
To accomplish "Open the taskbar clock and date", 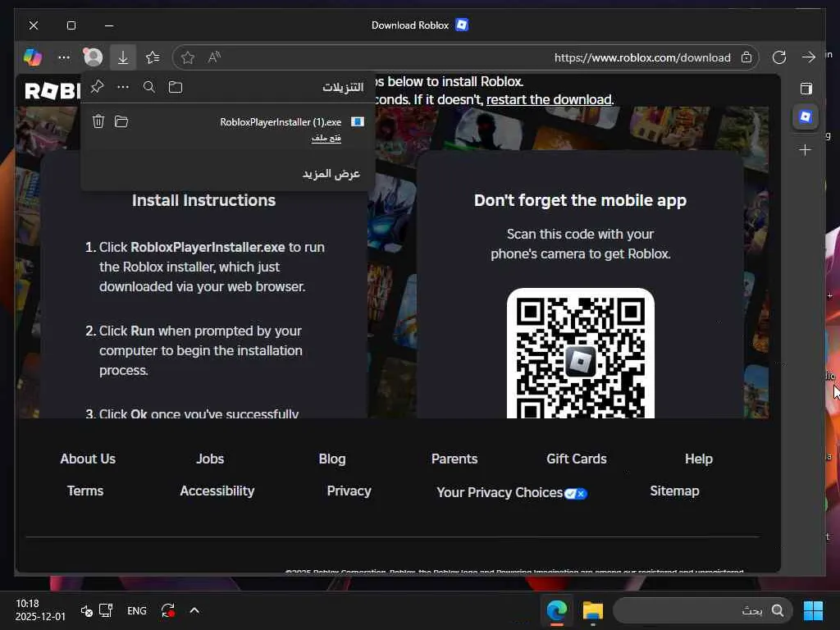I will pyautogui.click(x=40, y=610).
